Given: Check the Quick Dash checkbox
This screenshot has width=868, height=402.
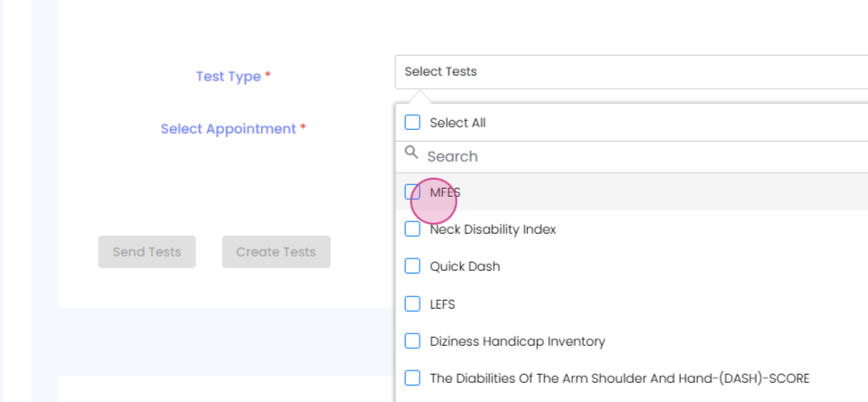Looking at the screenshot, I should [412, 266].
